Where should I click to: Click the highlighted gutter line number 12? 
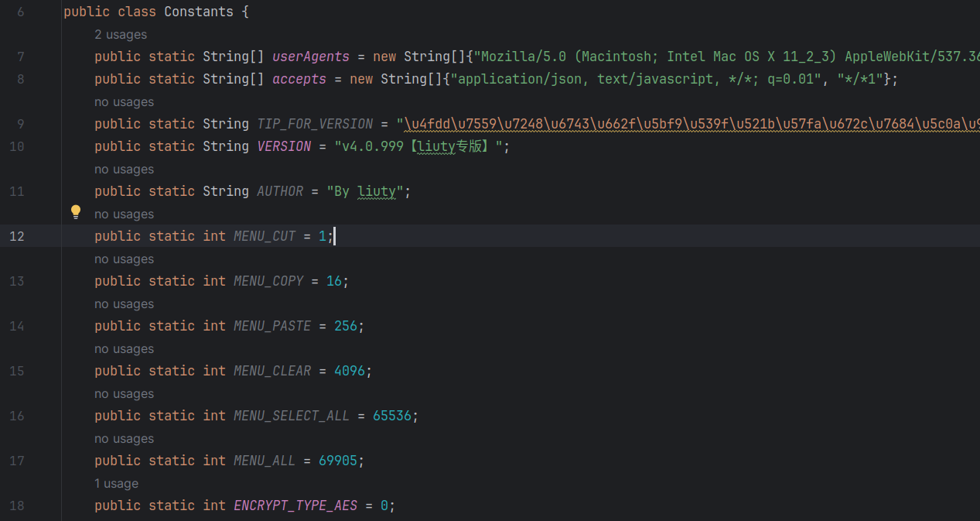coord(16,237)
